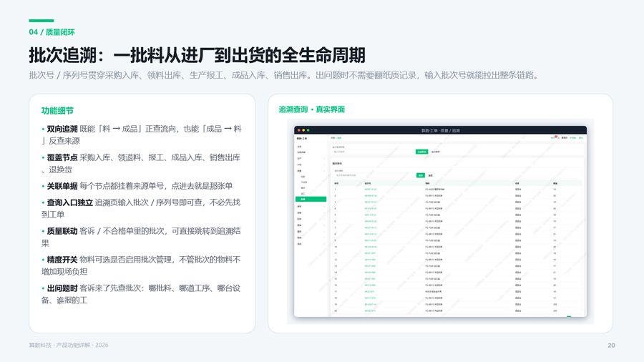Click the page number "20"
This screenshot has width=644, height=362.
[x=611, y=345]
